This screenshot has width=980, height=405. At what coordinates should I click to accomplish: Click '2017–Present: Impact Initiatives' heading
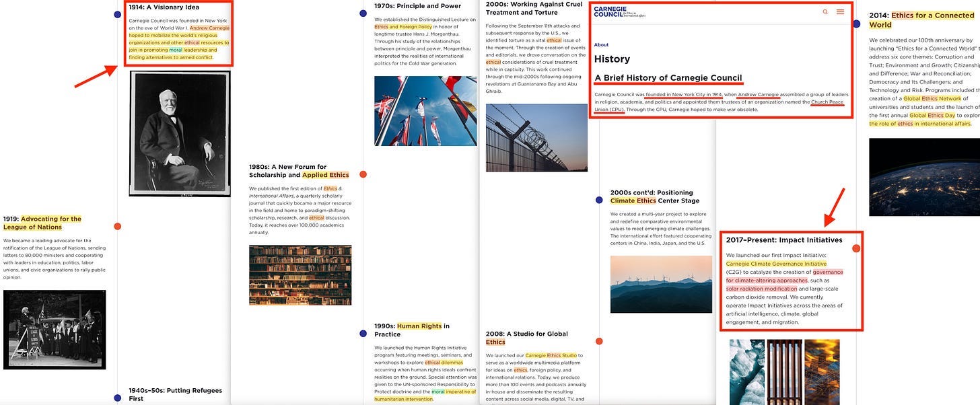(x=784, y=240)
